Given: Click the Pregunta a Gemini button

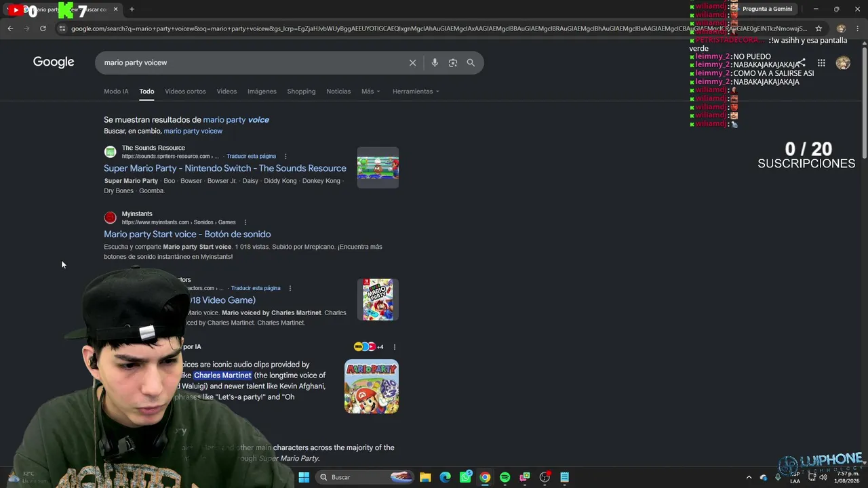Looking at the screenshot, I should 767,9.
